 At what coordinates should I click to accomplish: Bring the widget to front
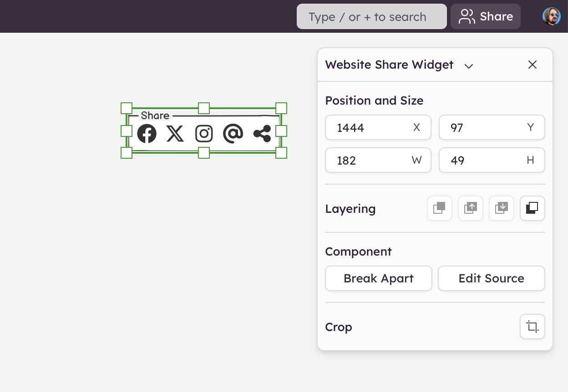click(x=440, y=208)
